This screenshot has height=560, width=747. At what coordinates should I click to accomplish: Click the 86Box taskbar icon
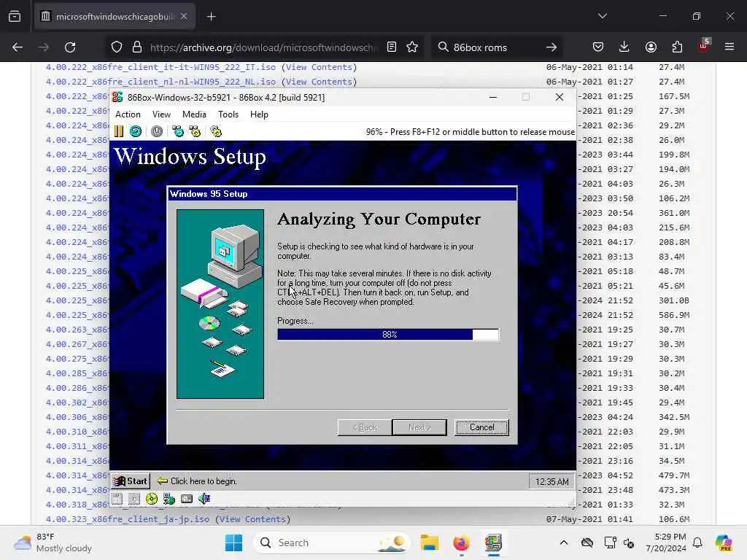coord(493,542)
